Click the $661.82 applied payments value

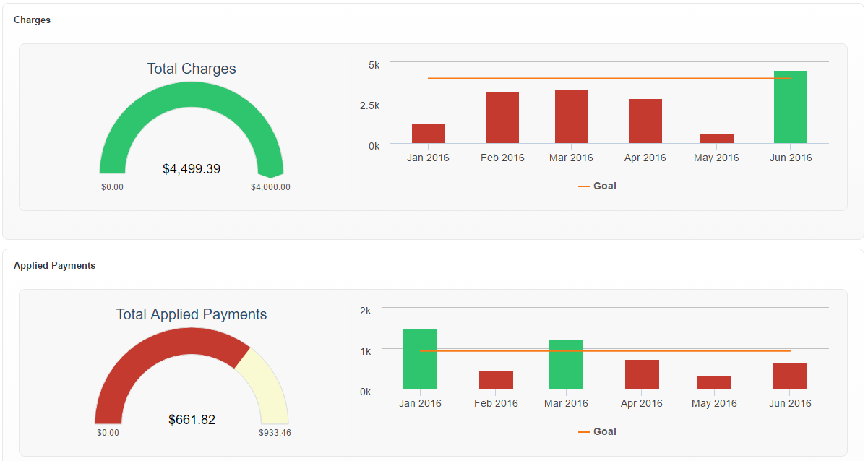tap(192, 420)
